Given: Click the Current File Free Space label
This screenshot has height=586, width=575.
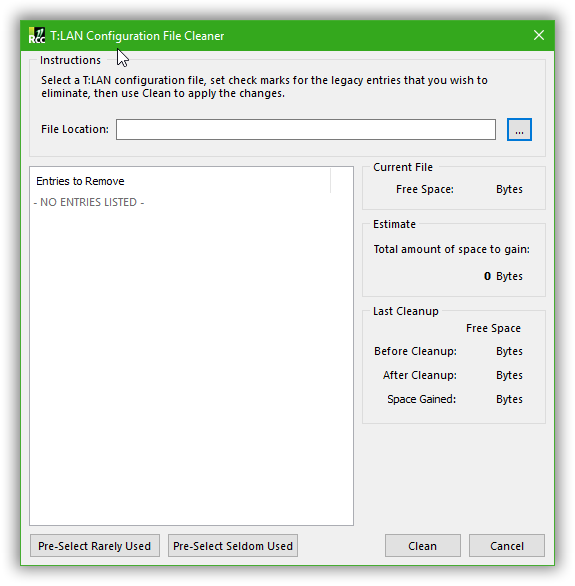Looking at the screenshot, I should pos(425,189).
